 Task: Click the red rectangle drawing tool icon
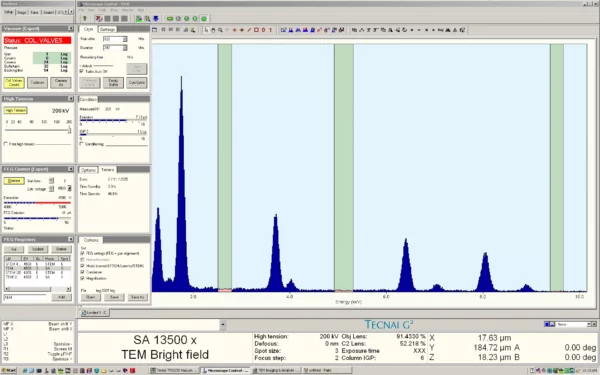coord(256,30)
